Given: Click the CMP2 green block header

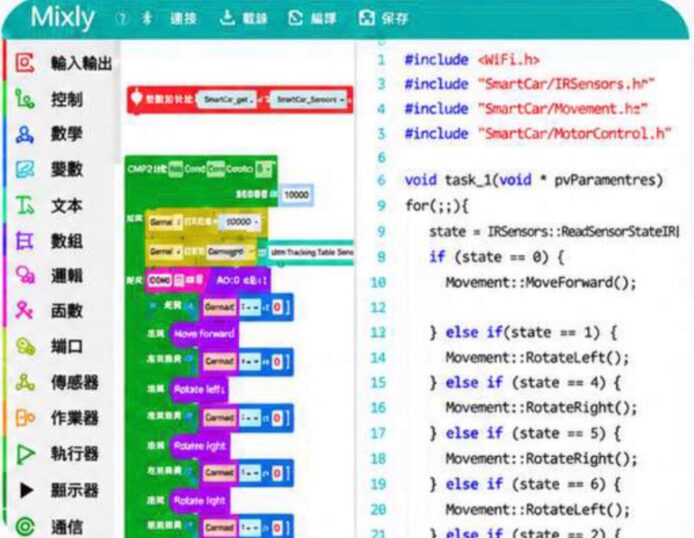Looking at the screenshot, I should [200, 169].
